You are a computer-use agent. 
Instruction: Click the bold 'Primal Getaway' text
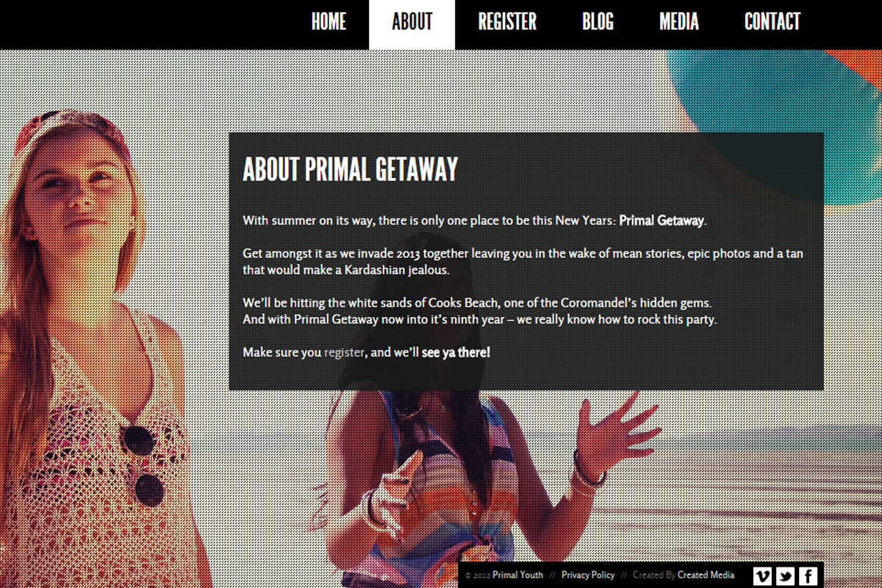point(661,220)
